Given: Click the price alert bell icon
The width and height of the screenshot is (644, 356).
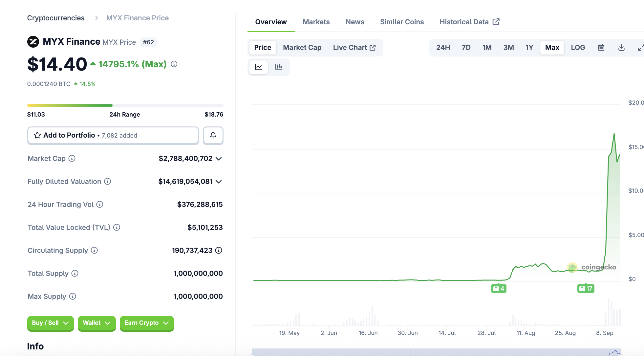Looking at the screenshot, I should point(213,135).
